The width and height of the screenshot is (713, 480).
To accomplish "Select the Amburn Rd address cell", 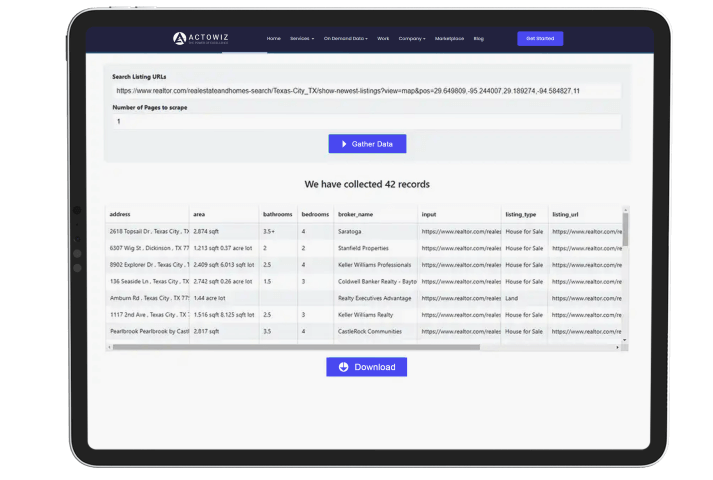I will pos(148,298).
